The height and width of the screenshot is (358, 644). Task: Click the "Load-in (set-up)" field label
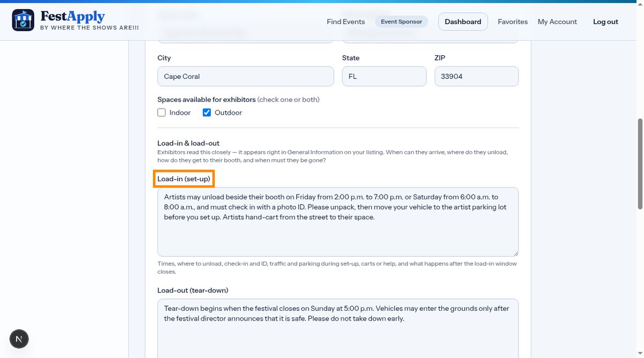pos(184,179)
